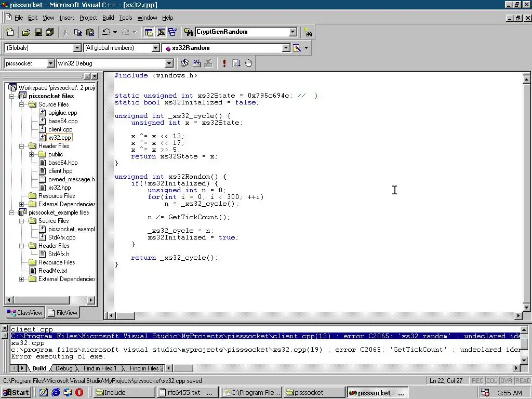Open the Undo history dropdown arrow
Viewport: 532px width, 399px height.
pyautogui.click(x=115, y=32)
